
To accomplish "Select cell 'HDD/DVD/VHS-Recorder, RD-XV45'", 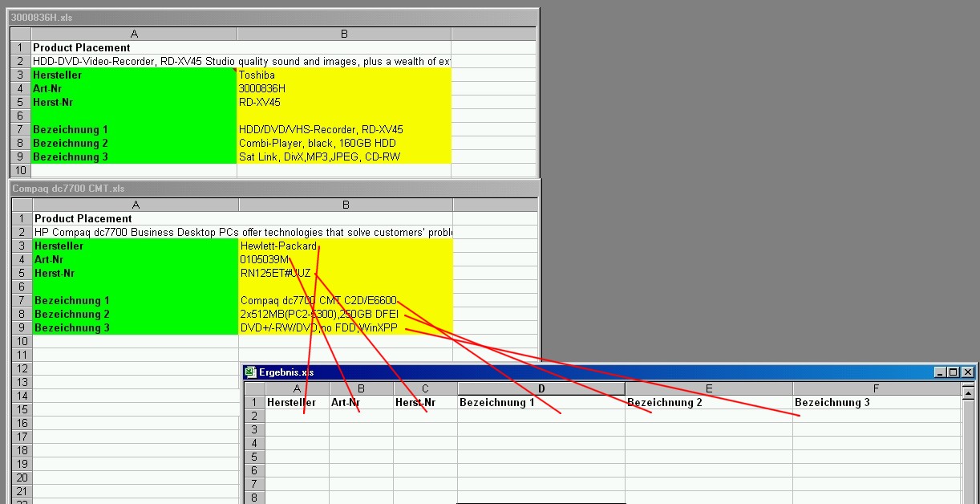I will pyautogui.click(x=344, y=130).
